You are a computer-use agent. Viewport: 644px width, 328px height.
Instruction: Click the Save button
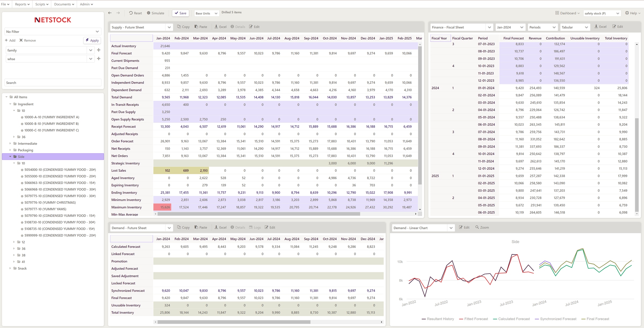point(180,13)
